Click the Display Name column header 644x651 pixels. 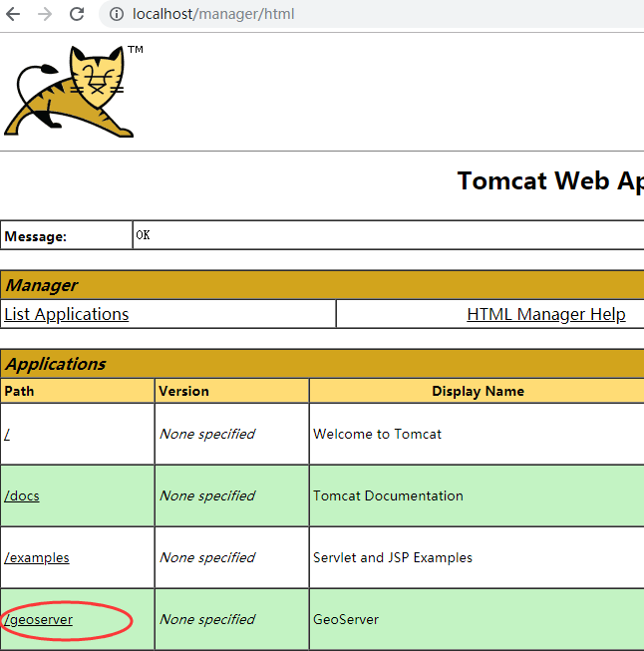coord(478,391)
